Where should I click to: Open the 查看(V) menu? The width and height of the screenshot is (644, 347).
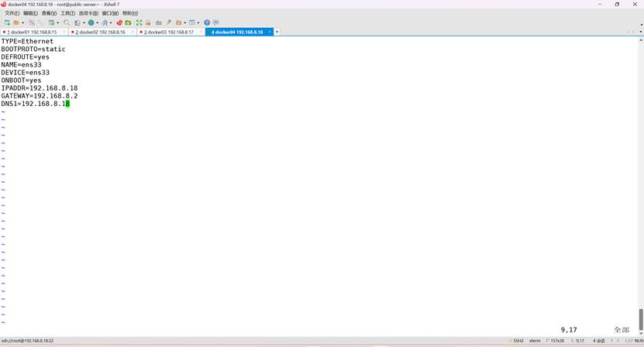click(49, 13)
